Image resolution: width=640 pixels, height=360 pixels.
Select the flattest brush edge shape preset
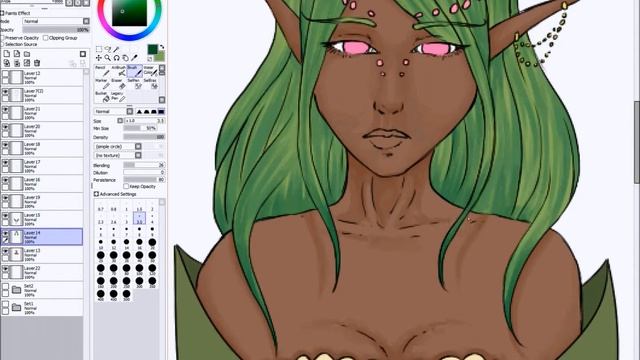click(161, 111)
